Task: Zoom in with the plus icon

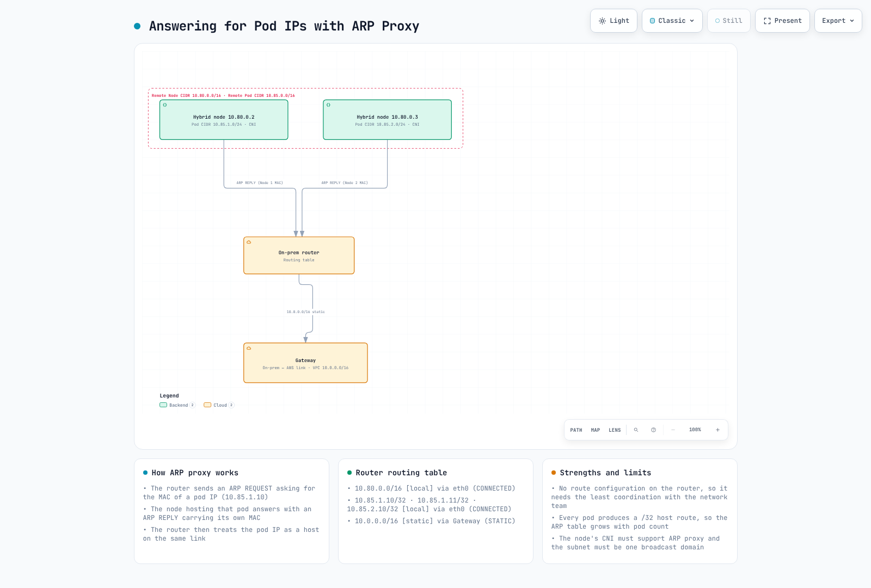Action: (717, 430)
